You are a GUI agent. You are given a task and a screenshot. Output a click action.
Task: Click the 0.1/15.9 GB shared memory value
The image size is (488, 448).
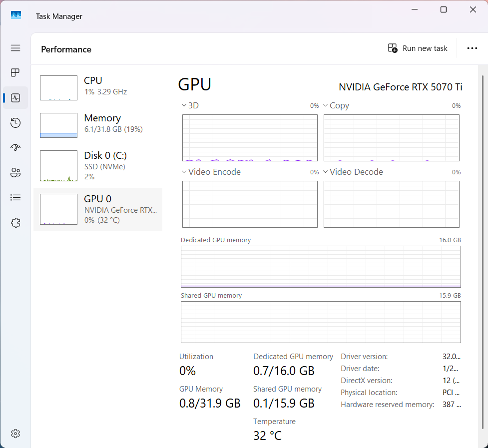(x=284, y=403)
